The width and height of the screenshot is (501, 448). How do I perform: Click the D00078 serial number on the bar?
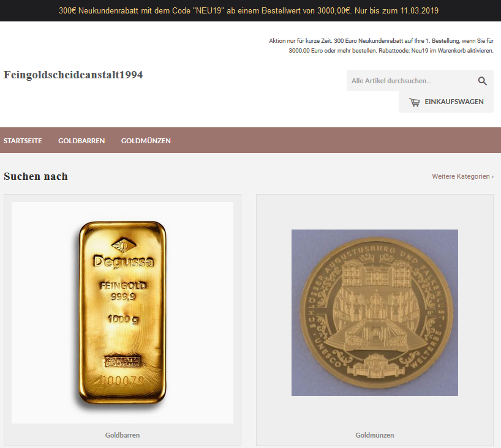(x=122, y=380)
